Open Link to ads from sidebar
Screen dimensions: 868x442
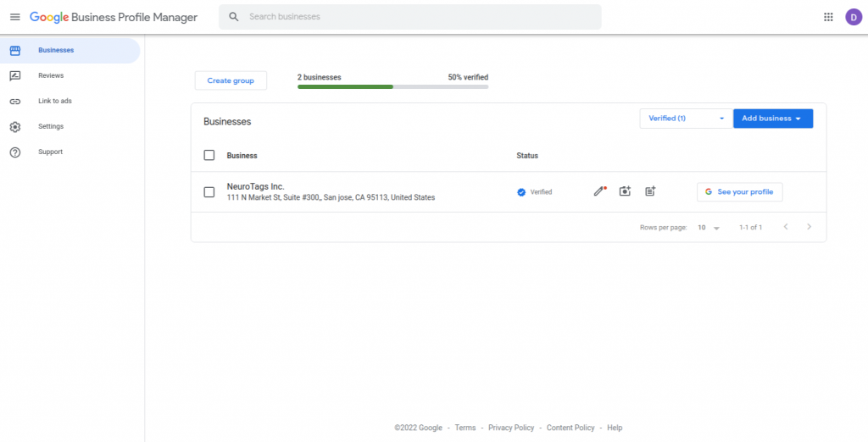point(70,102)
